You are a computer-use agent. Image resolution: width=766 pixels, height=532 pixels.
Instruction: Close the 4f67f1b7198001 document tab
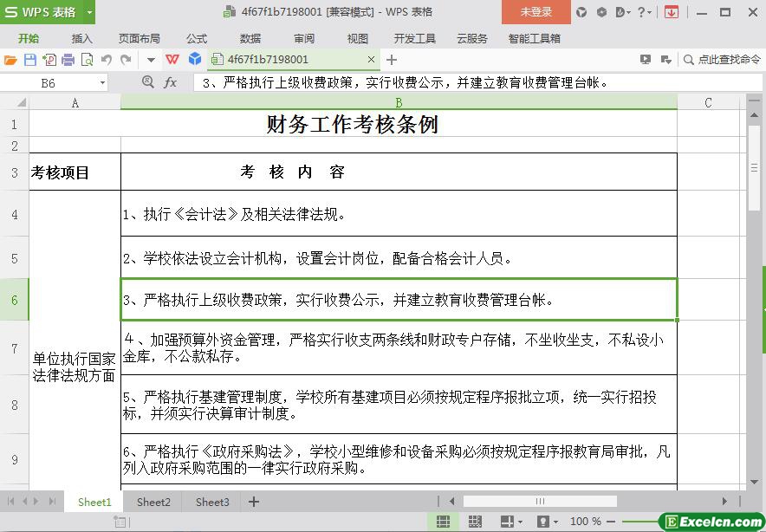pos(372,60)
